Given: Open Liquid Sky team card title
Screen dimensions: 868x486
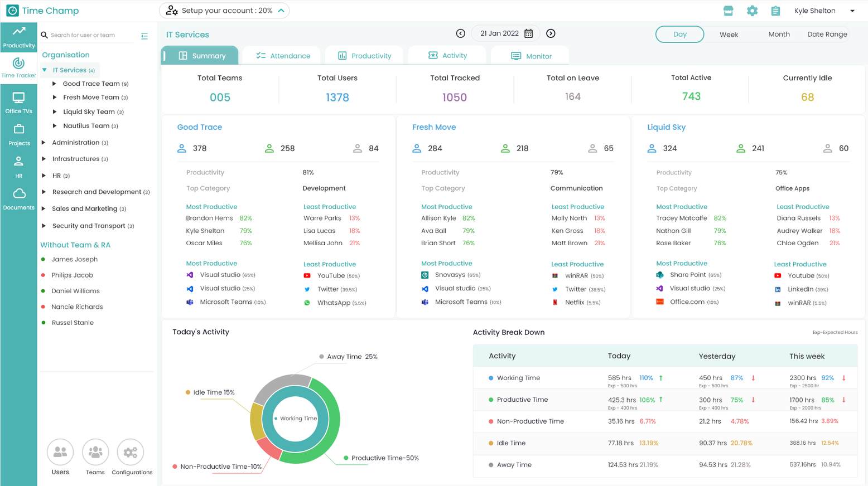Looking at the screenshot, I should pos(666,127).
